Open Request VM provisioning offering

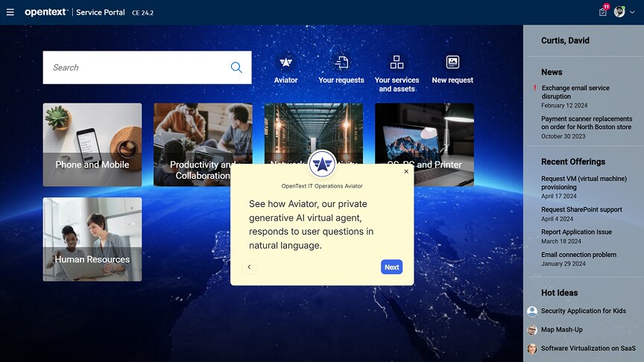click(584, 182)
